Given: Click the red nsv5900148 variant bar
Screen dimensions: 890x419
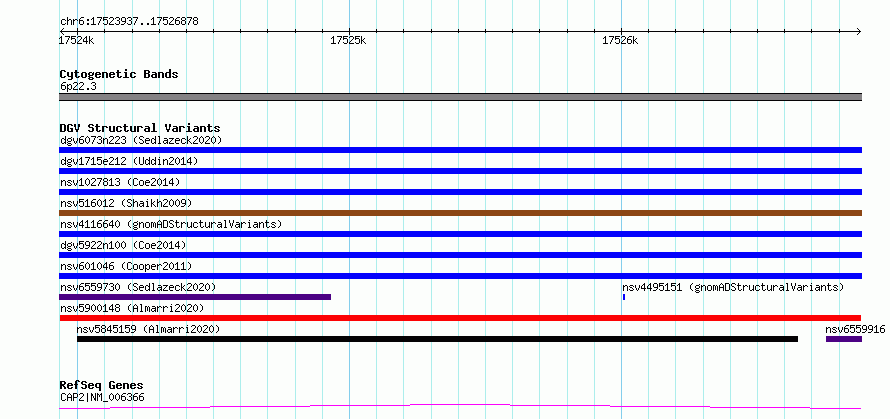Looking at the screenshot, I should pyautogui.click(x=460, y=318).
